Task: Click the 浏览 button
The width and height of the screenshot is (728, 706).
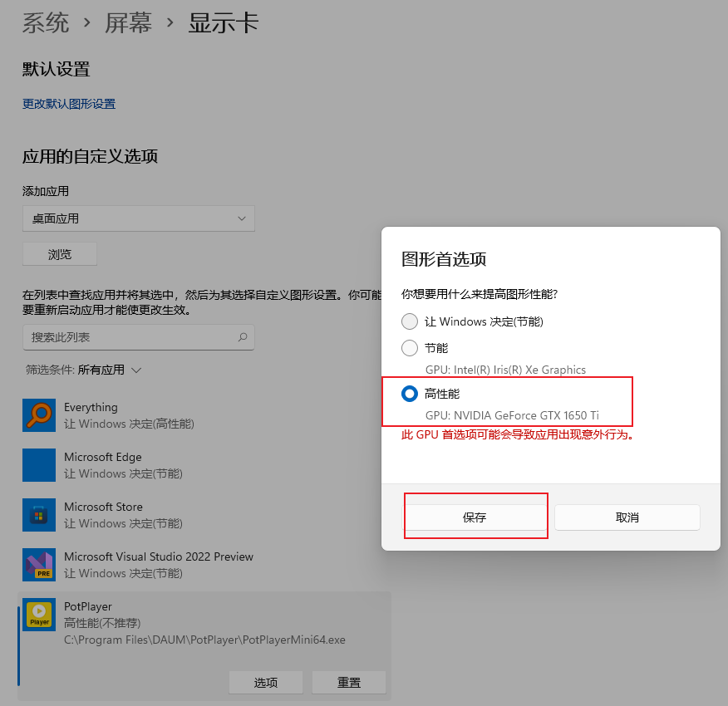Action: (x=60, y=254)
